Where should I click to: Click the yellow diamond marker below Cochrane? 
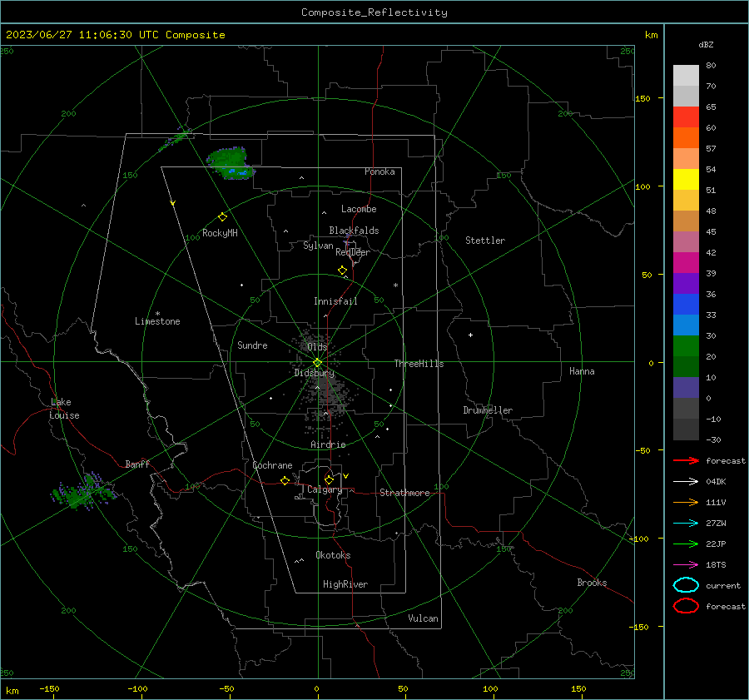click(285, 480)
